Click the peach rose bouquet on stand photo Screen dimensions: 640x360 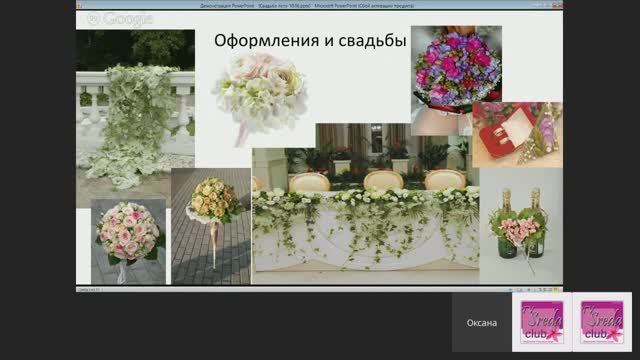coord(211,226)
